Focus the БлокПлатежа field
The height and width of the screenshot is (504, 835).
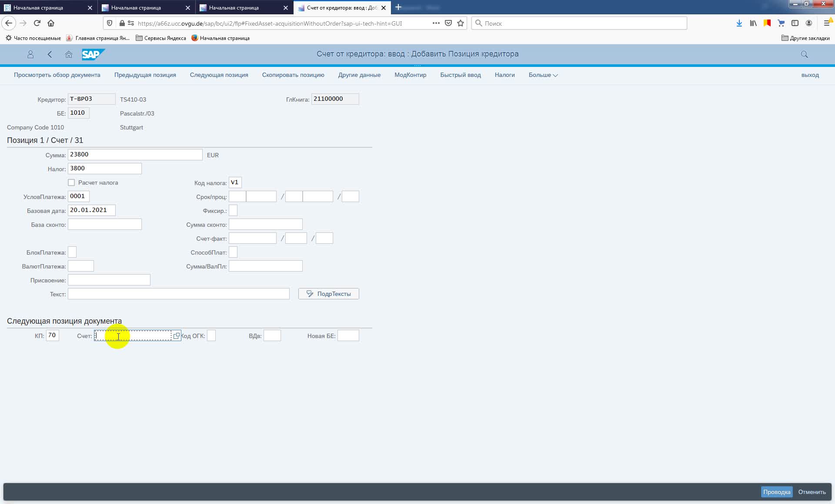(72, 252)
